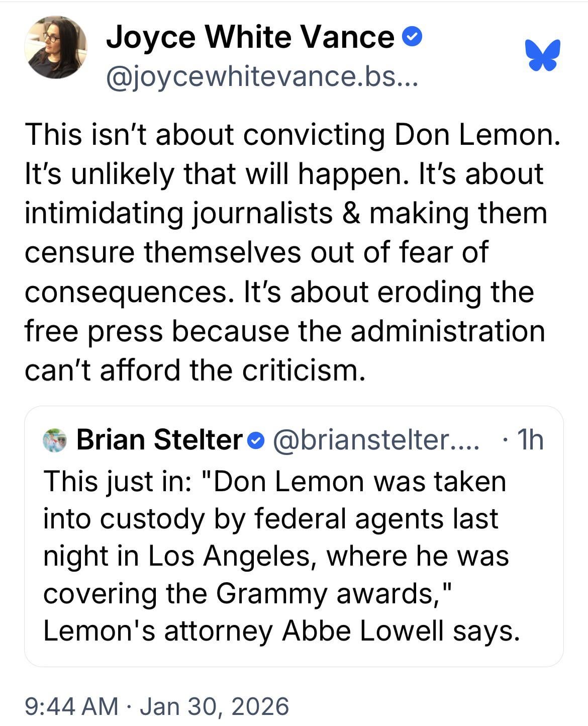
Task: Click verified badge beside Joyce White Vance
Action: tap(413, 37)
